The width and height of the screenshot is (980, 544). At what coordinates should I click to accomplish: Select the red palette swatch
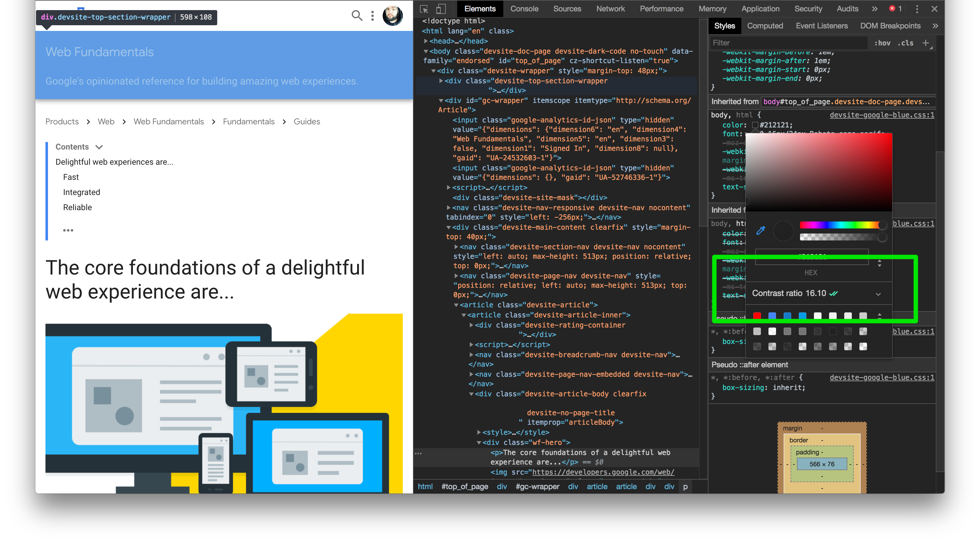click(x=757, y=316)
